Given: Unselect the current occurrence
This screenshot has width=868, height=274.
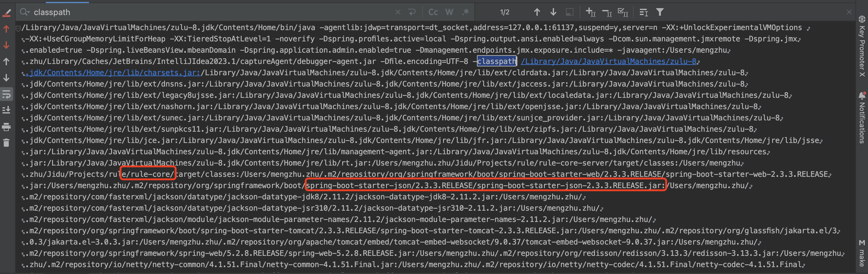Looking at the screenshot, I should [607, 13].
